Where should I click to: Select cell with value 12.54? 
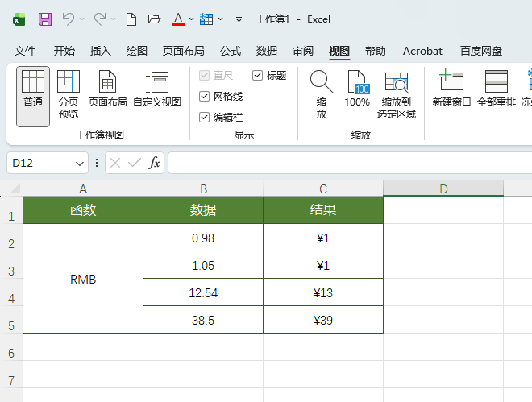(x=203, y=292)
